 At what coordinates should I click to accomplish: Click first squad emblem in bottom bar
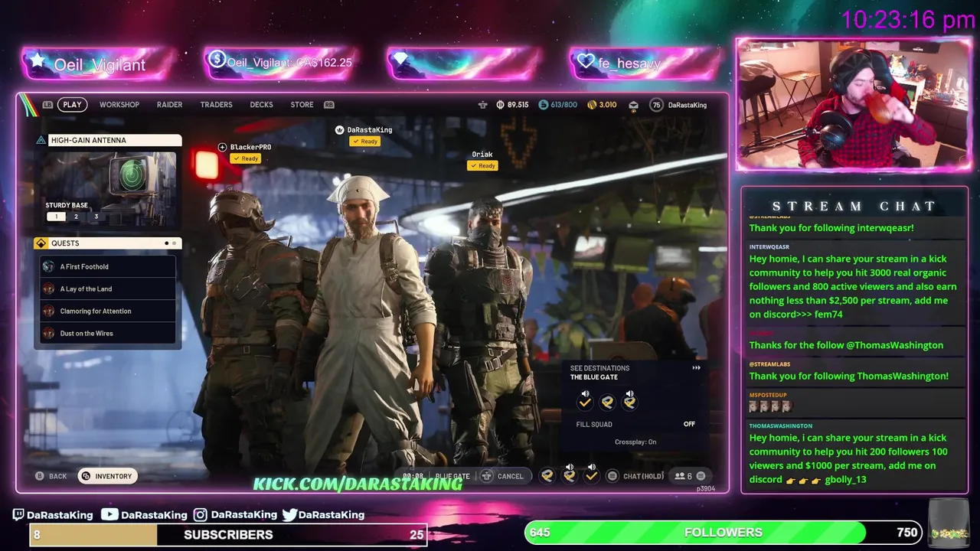tap(547, 476)
